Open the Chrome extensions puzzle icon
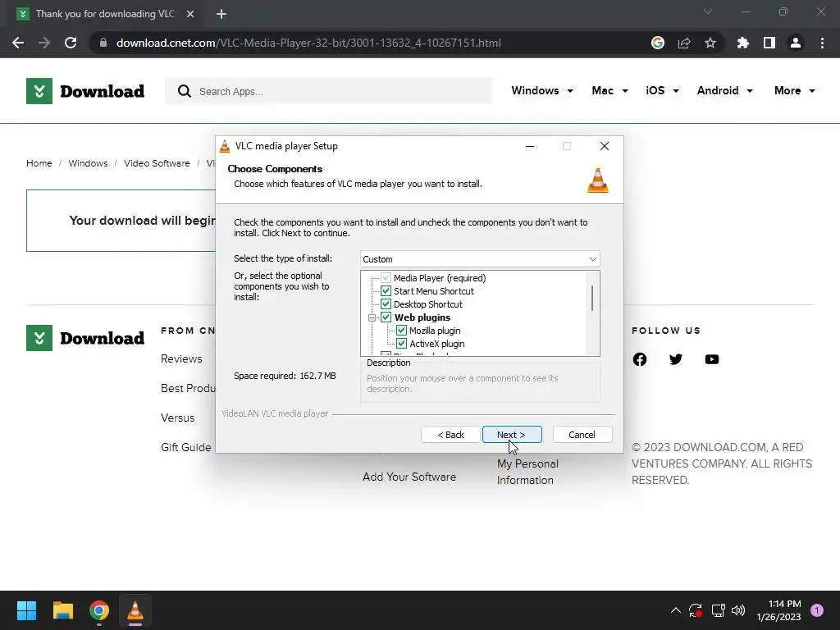This screenshot has height=630, width=840. tap(743, 43)
